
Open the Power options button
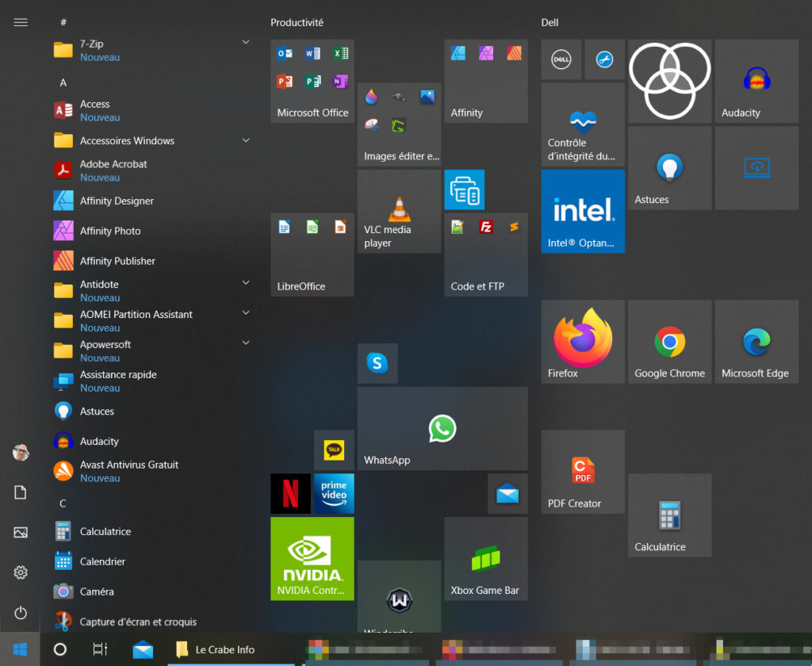click(x=21, y=613)
